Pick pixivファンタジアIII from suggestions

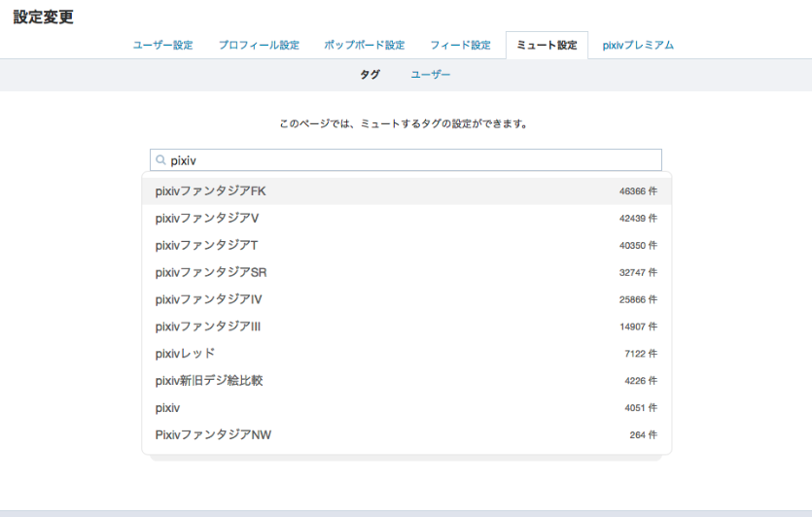tap(406, 327)
